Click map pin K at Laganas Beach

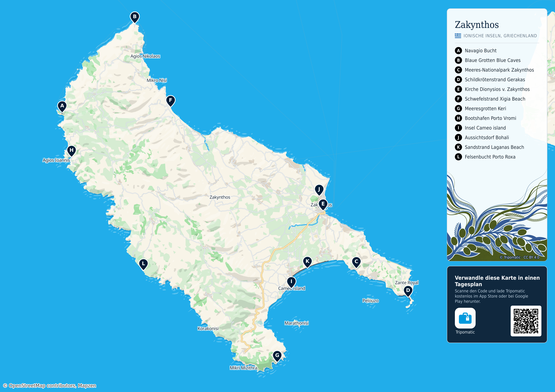[308, 262]
